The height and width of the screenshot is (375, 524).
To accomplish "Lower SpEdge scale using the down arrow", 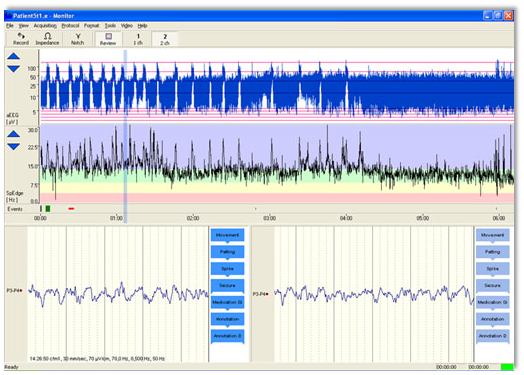I will coord(13,147).
